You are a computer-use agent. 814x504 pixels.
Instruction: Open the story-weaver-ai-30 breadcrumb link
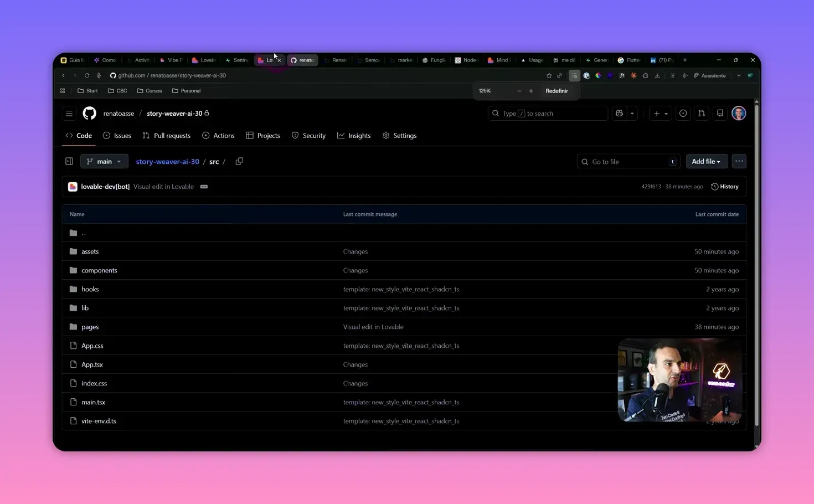167,161
